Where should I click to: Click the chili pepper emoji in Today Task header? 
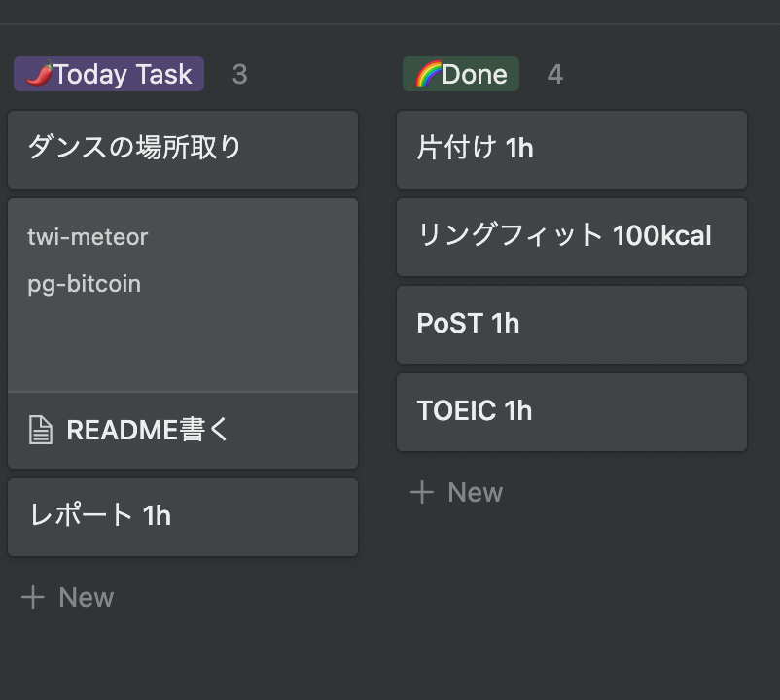(x=38, y=74)
